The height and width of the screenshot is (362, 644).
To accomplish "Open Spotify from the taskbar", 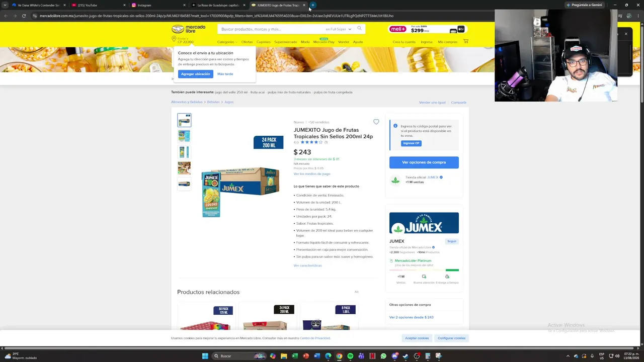I will (350, 356).
